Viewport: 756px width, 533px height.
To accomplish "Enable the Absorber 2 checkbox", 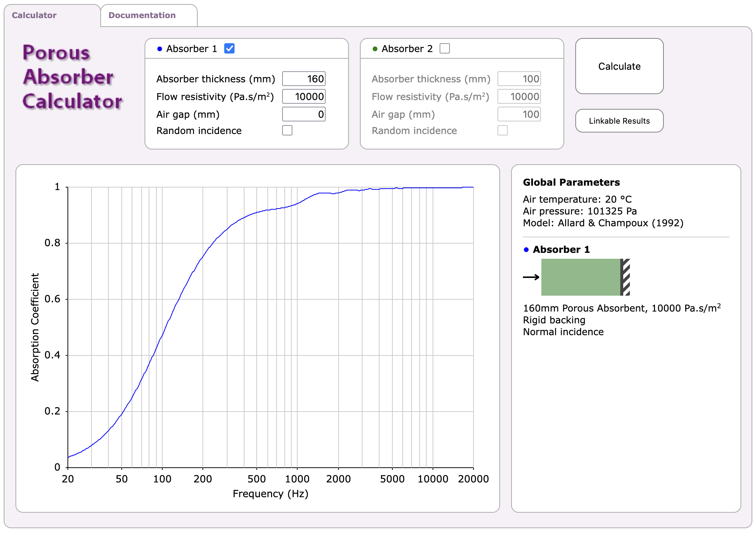I will pos(445,48).
